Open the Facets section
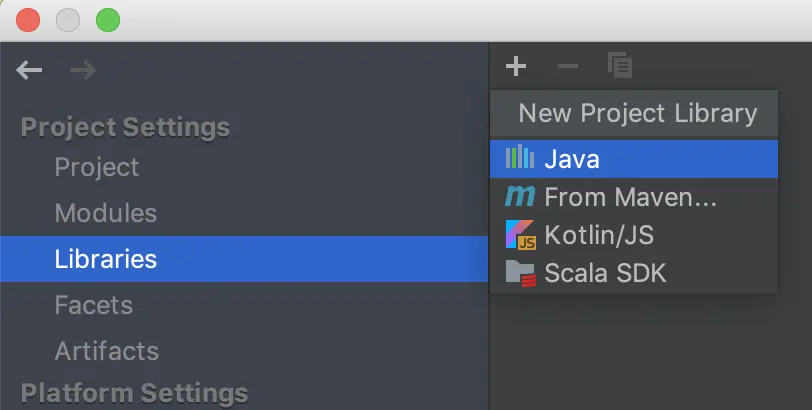 pos(94,305)
